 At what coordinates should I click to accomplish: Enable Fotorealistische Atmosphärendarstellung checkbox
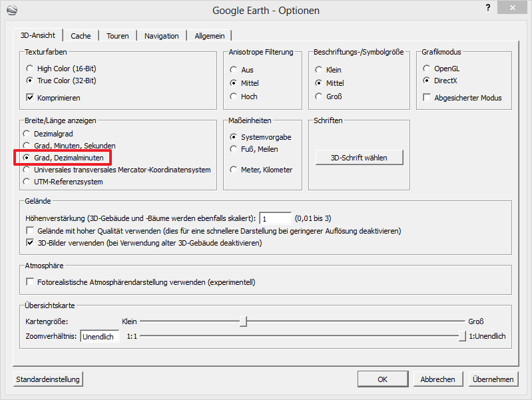(140, 282)
